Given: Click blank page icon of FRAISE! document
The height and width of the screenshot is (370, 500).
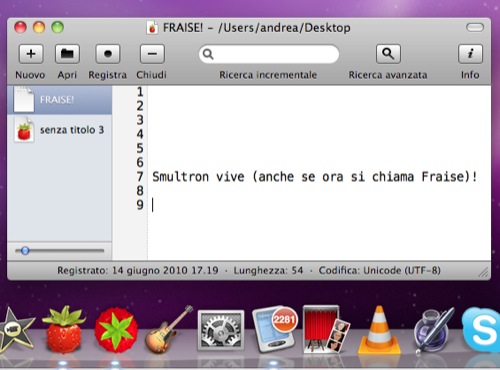Looking at the screenshot, I should 24,99.
